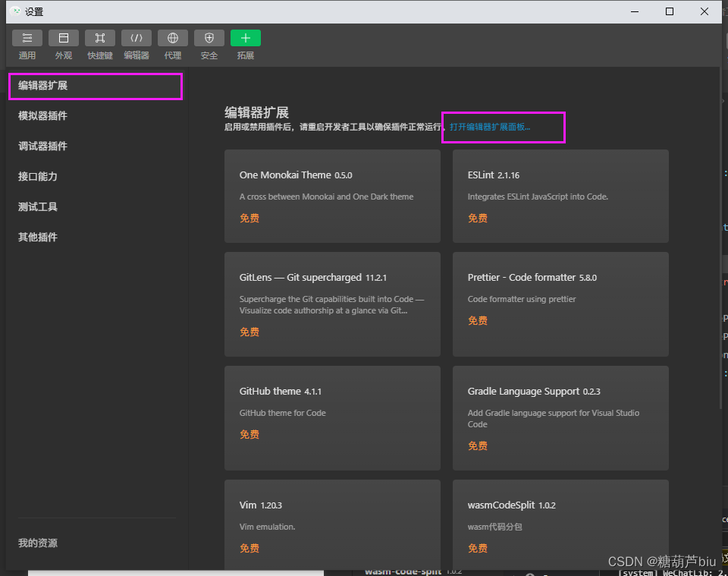Open the 通用 general settings icon
Image resolution: width=728 pixels, height=576 pixels.
pyautogui.click(x=27, y=38)
